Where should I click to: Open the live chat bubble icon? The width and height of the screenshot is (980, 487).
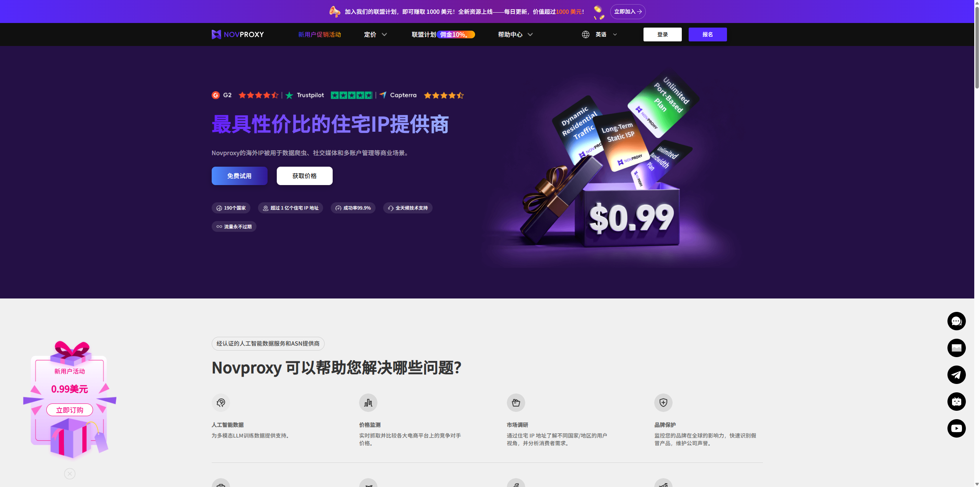click(x=957, y=321)
